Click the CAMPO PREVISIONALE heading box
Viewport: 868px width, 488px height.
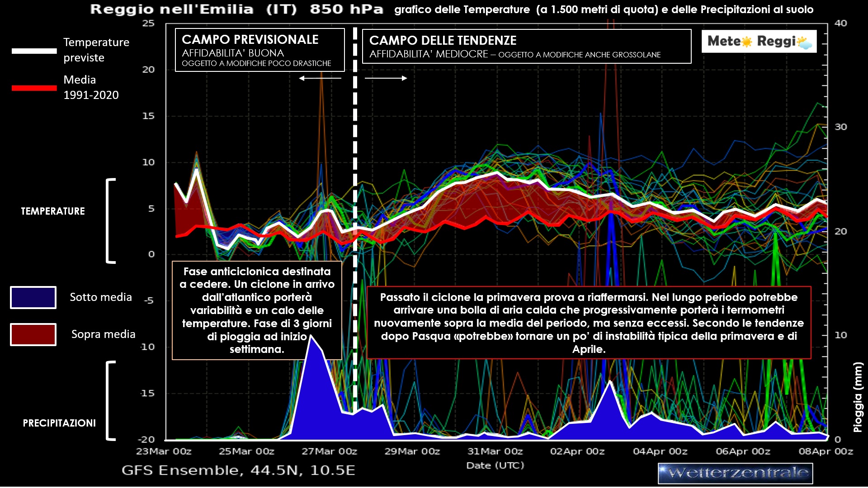click(259, 50)
